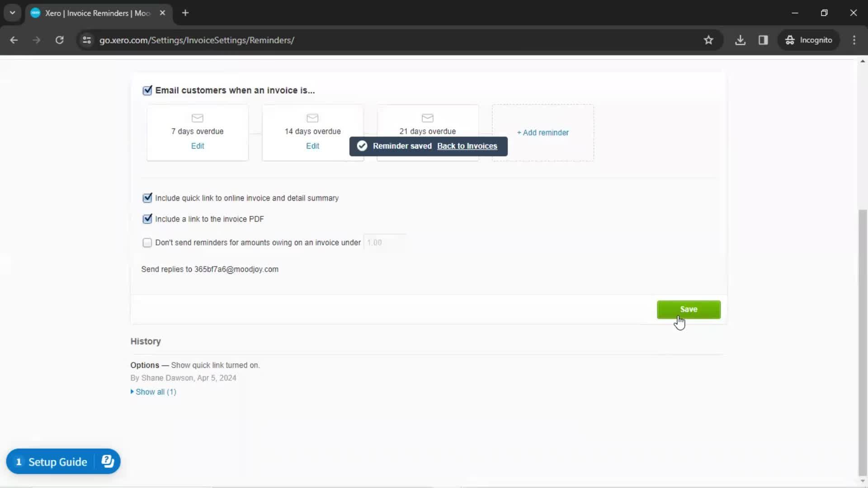868x488 pixels.
Task: Reload the Xero page
Action: [x=60, y=40]
